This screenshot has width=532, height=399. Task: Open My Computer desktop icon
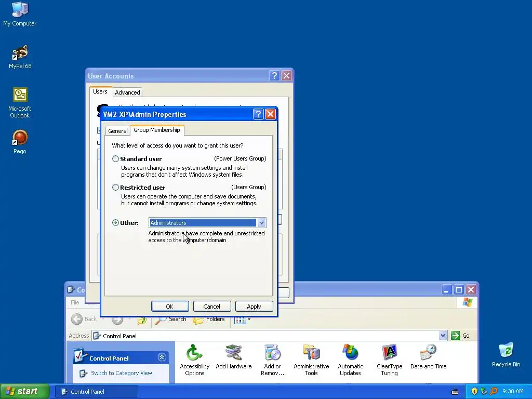click(x=20, y=14)
